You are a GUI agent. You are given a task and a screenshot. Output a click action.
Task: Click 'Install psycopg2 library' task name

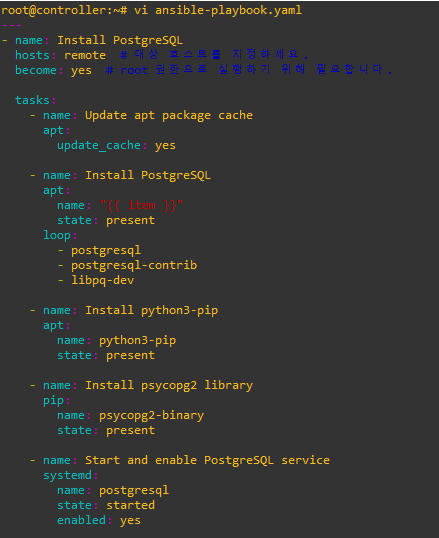click(169, 386)
